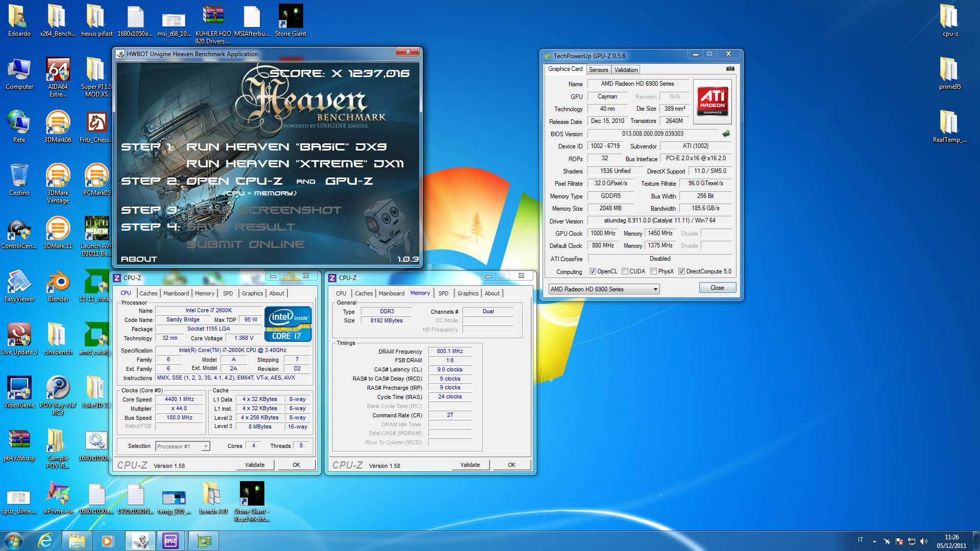Open the SPD tab in right CPU-Z window
The image size is (980, 551).
tap(444, 293)
